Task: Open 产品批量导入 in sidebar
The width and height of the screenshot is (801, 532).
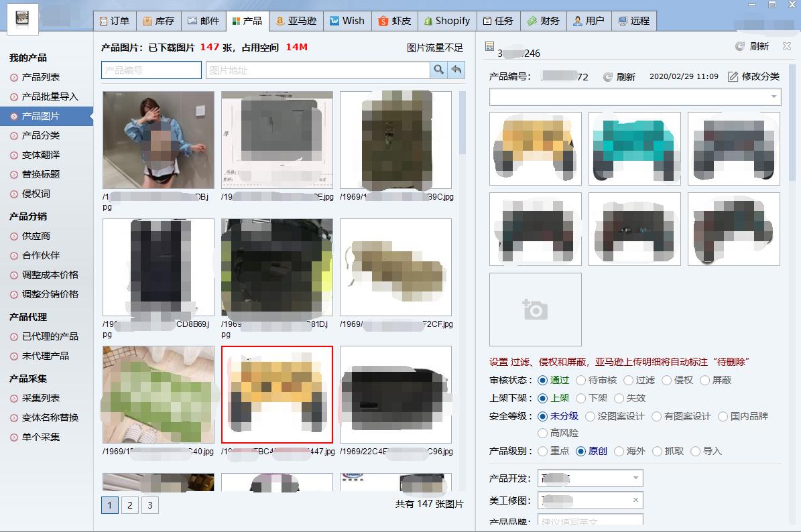Action: [x=50, y=96]
